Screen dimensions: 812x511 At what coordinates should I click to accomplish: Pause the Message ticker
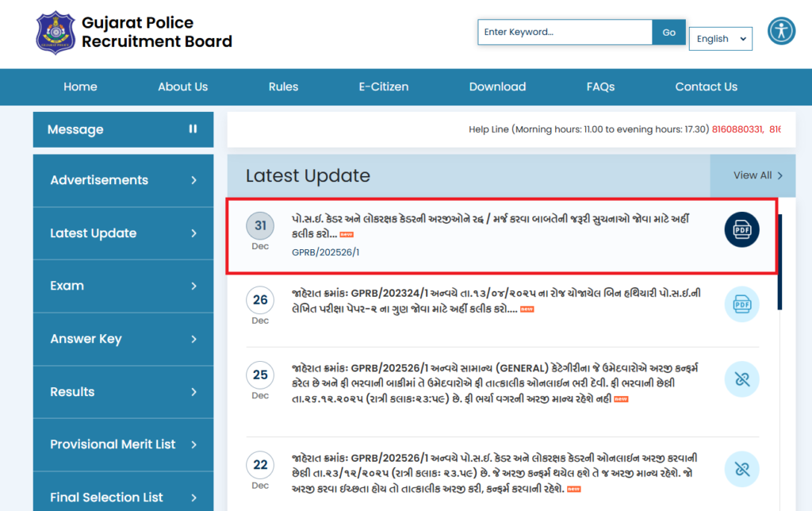click(193, 129)
